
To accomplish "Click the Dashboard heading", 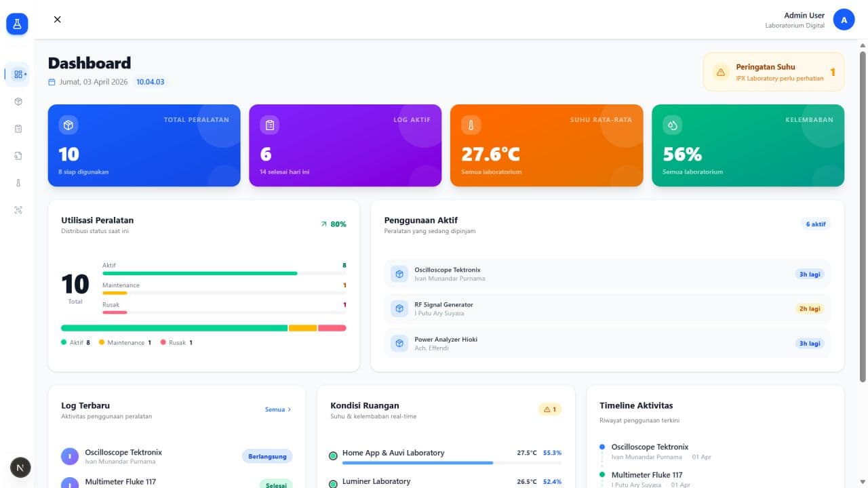I will [90, 63].
